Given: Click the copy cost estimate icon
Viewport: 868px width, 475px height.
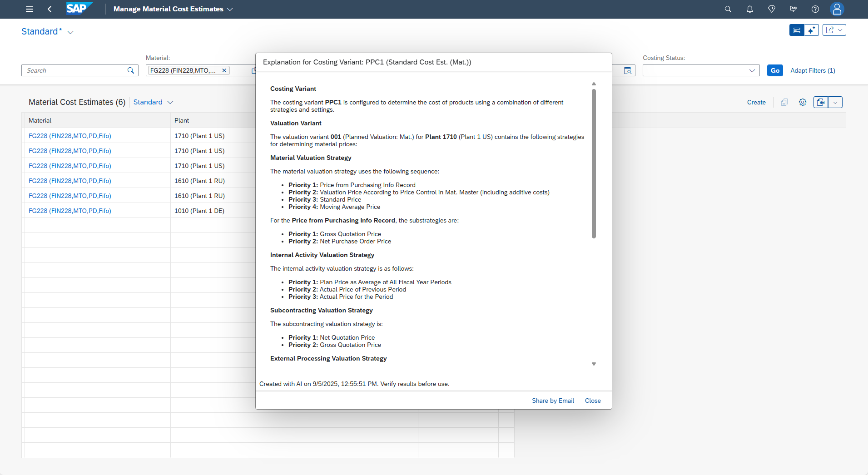Looking at the screenshot, I should [784, 102].
